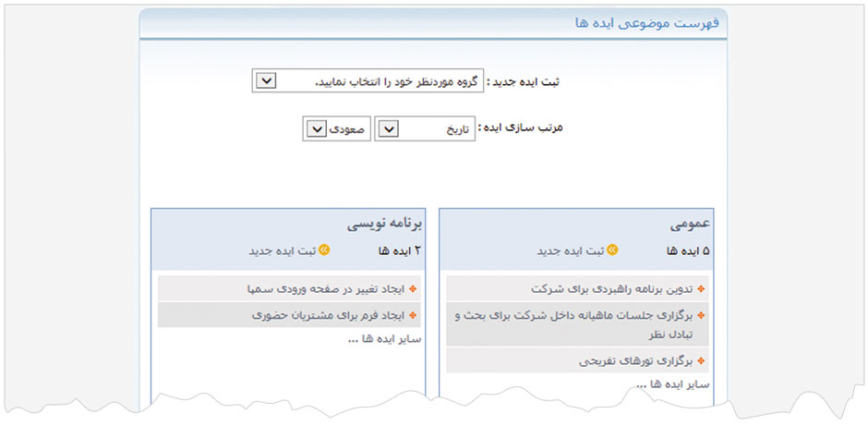Open idea ایجاد تغییر در صفحه ورودی سمپا
Viewport: 868px width, 438px height.
point(327,289)
